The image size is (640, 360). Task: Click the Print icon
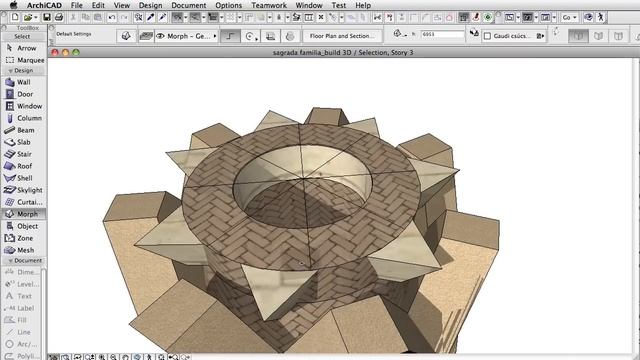point(59,17)
